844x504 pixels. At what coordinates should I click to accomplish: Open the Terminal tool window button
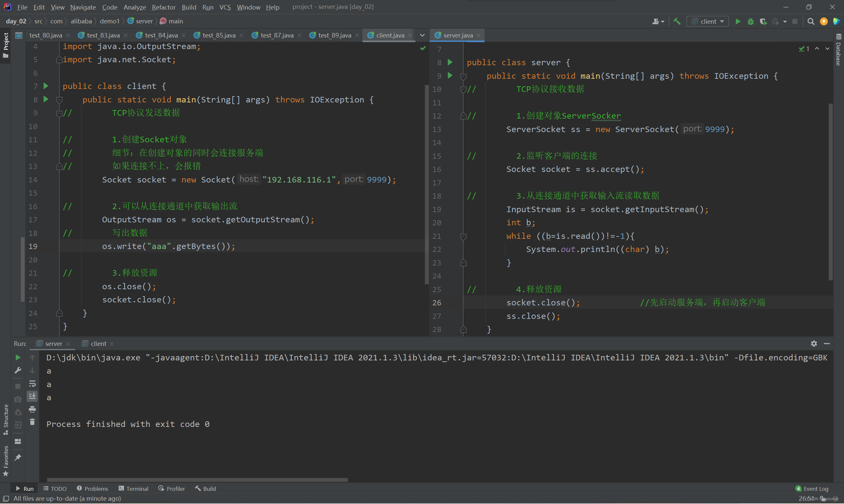click(133, 489)
